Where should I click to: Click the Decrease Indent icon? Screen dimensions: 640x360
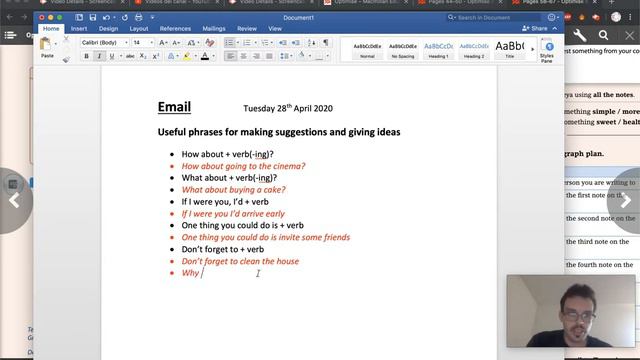coord(282,42)
